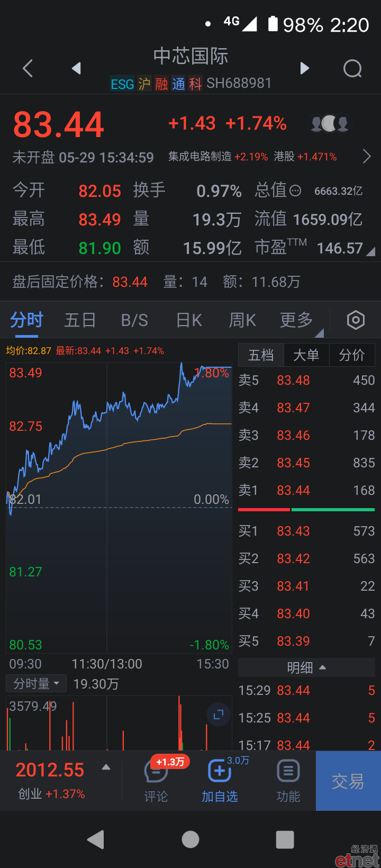Tap the intraday price line chart
The height and width of the screenshot is (868, 381).
[119, 508]
